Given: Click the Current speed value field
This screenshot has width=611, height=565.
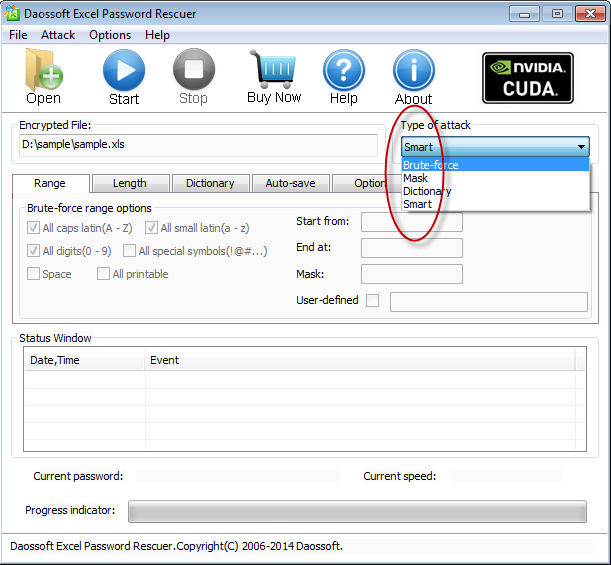Looking at the screenshot, I should point(506,476).
